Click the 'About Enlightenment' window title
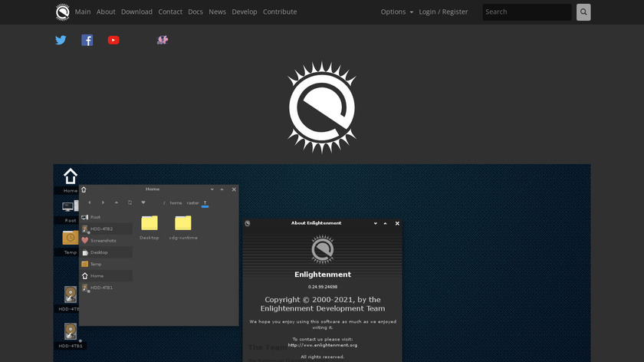Viewport: 644px width, 362px height. (x=316, y=223)
